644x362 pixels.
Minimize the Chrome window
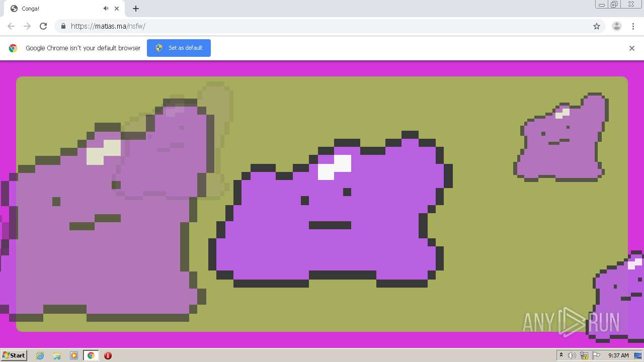pos(602,5)
